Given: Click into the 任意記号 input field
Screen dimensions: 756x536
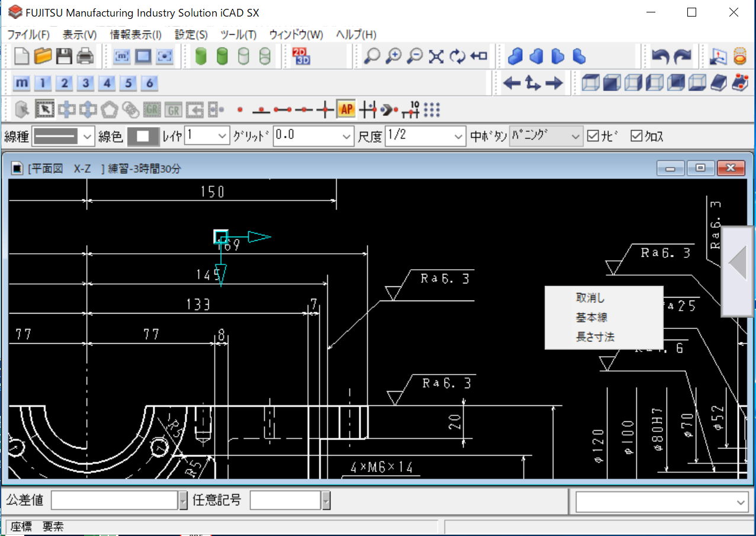Looking at the screenshot, I should pos(286,501).
